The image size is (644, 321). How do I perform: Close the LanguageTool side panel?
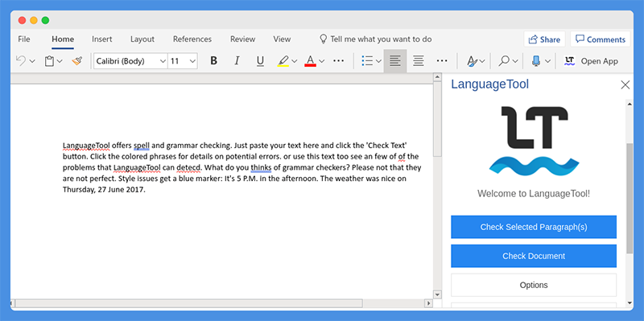[x=625, y=85]
